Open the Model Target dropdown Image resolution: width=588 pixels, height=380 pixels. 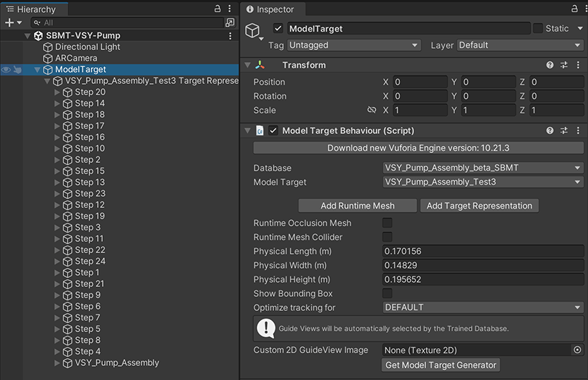pyautogui.click(x=483, y=182)
